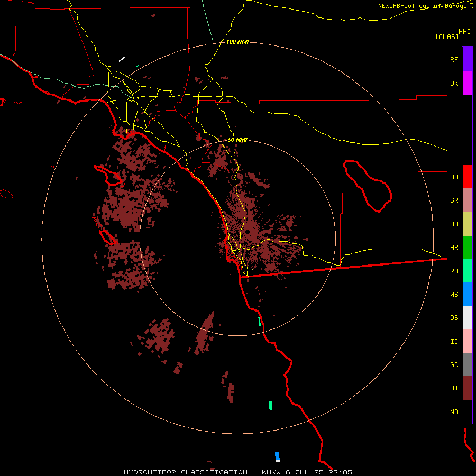Click the UK magenta legend swatch
Image resolution: width=476 pixels, height=476 pixels.
click(467, 83)
